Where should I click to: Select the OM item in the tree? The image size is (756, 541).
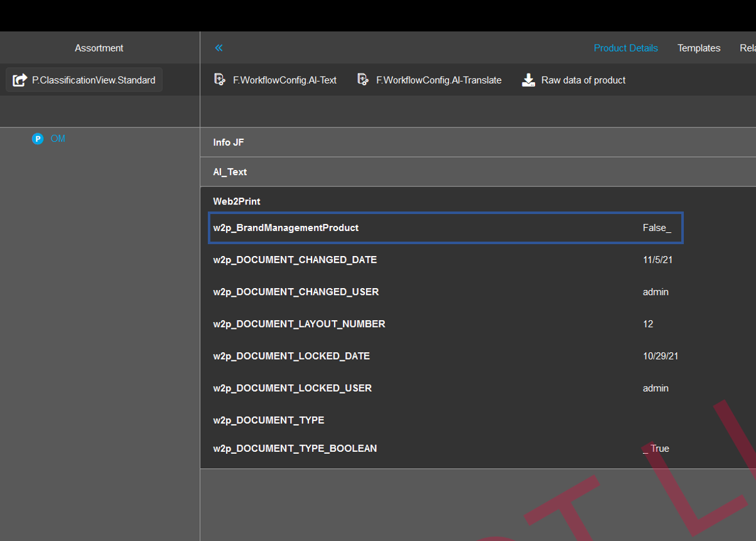[58, 139]
